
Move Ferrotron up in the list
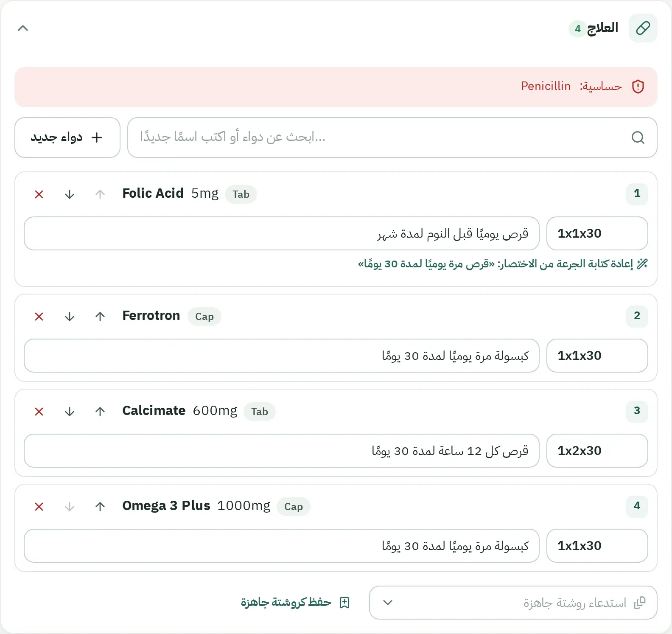[100, 317]
